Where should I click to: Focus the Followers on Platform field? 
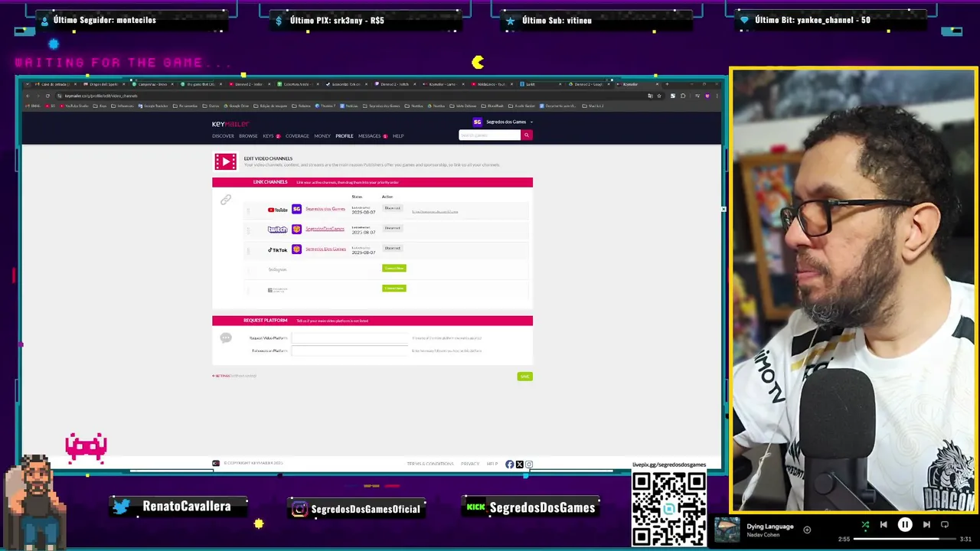(350, 350)
